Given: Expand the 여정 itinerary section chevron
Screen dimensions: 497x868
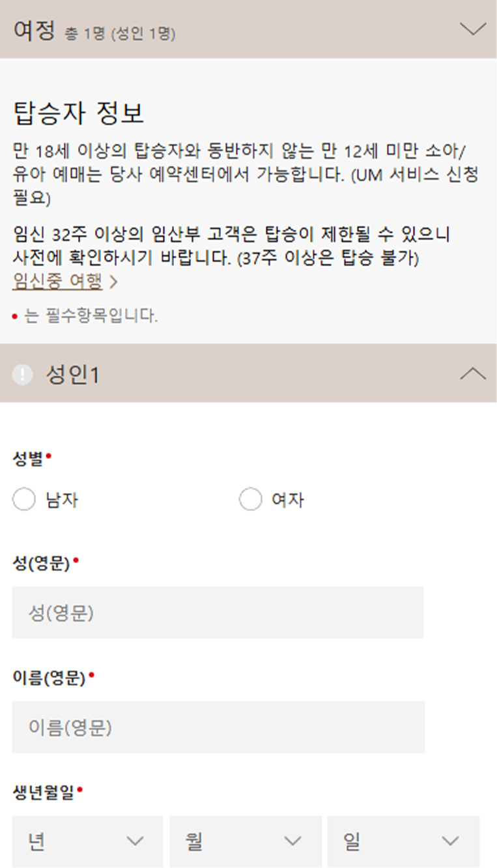Looking at the screenshot, I should pyautogui.click(x=474, y=27).
